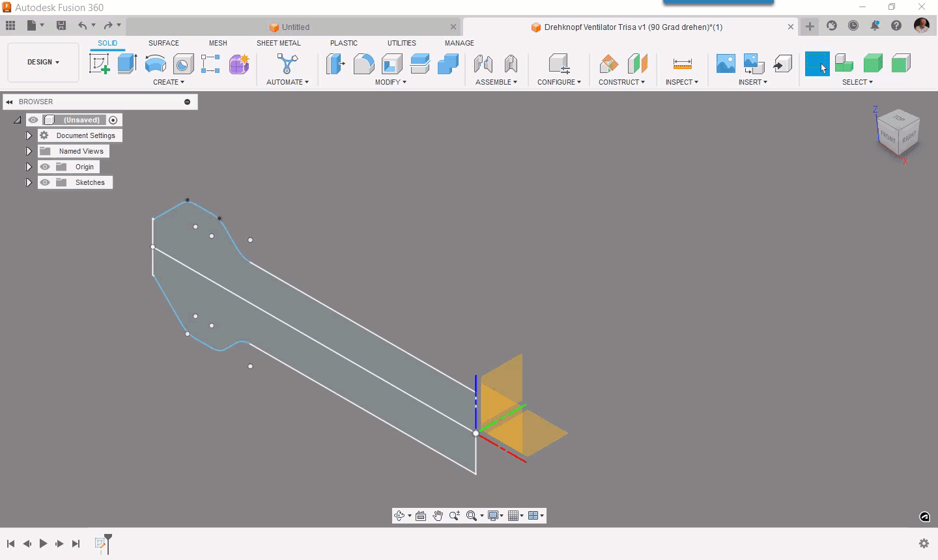This screenshot has width=938, height=560.
Task: Click the user profile avatar
Action: (922, 26)
